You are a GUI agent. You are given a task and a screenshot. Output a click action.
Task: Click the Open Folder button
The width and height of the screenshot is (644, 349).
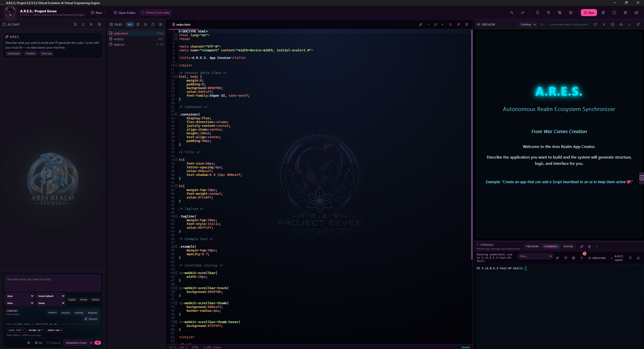pos(125,13)
